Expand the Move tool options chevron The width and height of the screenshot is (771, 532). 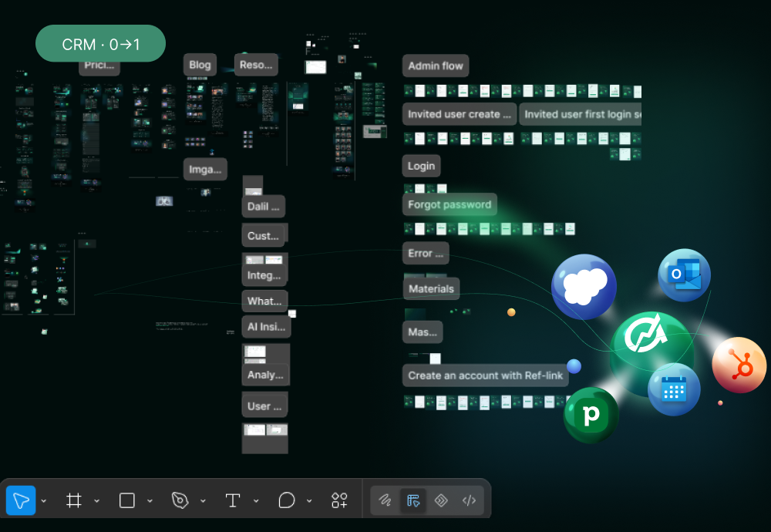(x=44, y=501)
